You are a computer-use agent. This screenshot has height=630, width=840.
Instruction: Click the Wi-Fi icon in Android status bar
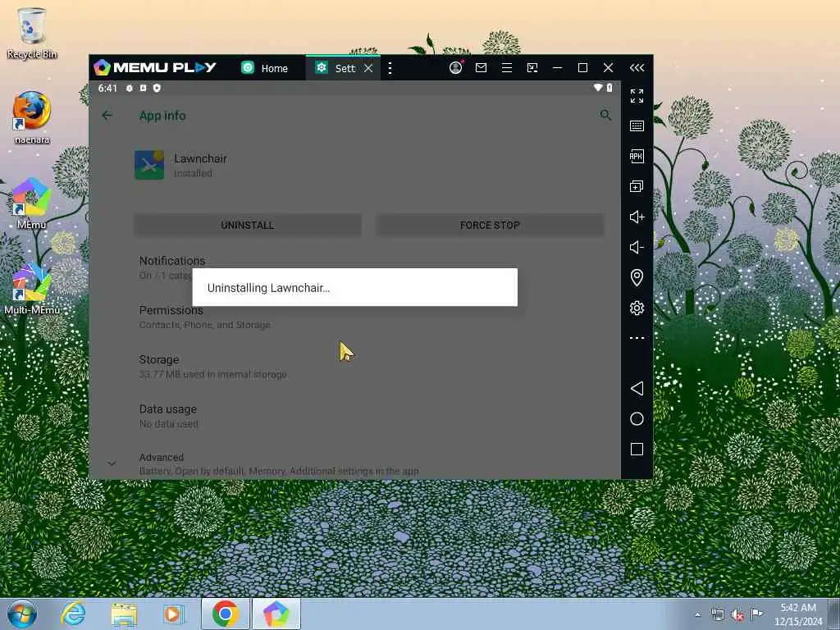tap(598, 87)
